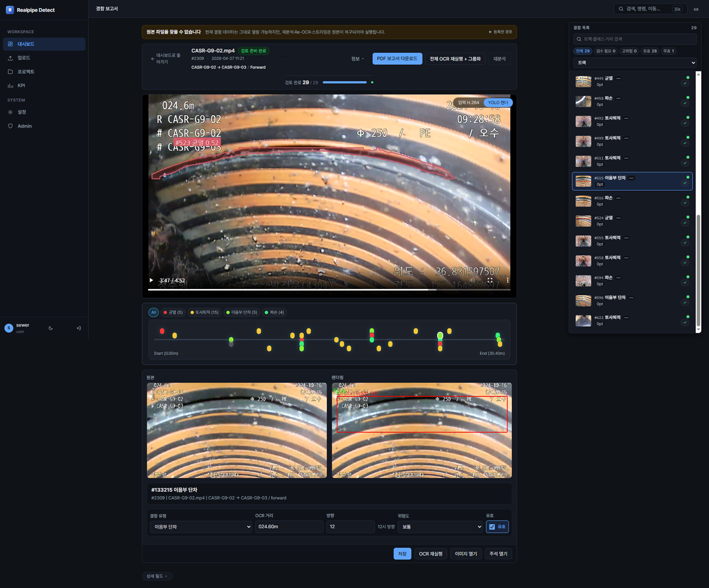709x588 pixels.
Task: Switch to YOLO 렌더 video mode
Action: 498,102
